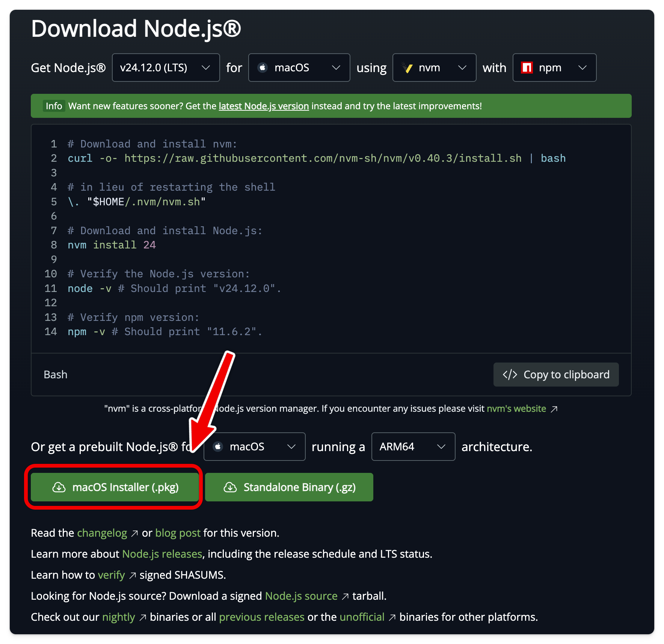Open the Node.js source link
This screenshot has height=644, width=664.
(301, 596)
